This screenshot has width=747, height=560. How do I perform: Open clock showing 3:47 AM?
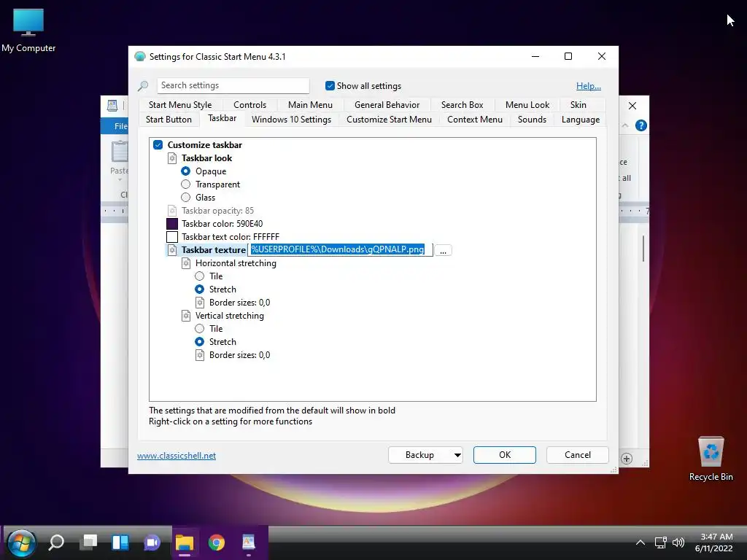(x=713, y=542)
